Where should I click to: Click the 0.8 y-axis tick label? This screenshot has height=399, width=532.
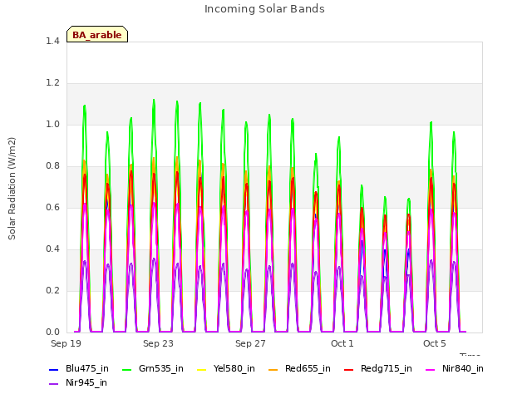click(52, 166)
